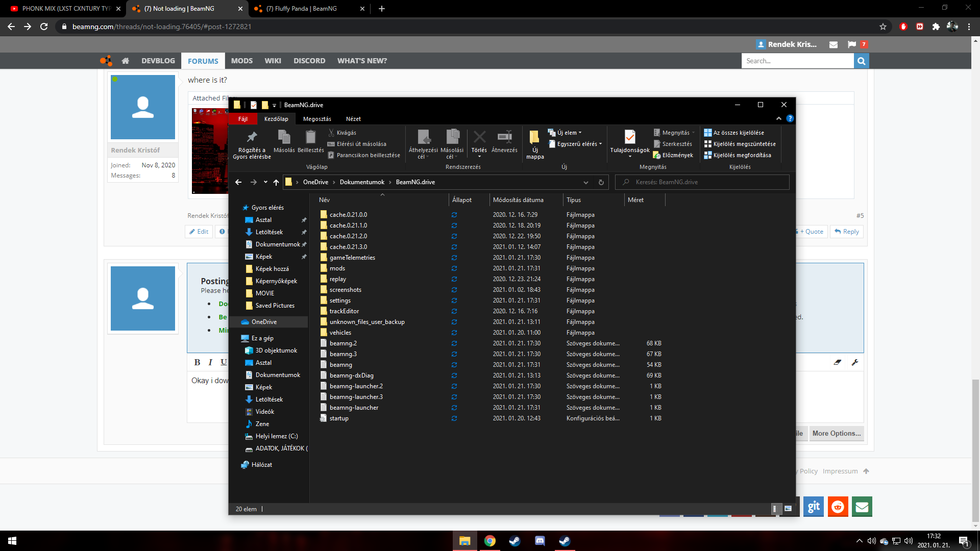980x551 pixels.
Task: Click Elérési út másolása
Action: coord(357,144)
